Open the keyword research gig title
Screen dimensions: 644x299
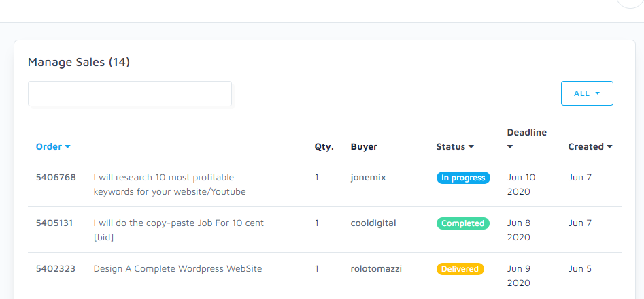[x=169, y=185]
